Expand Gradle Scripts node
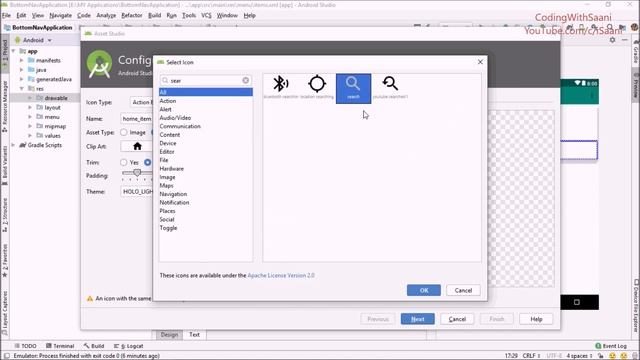 [x=13, y=145]
